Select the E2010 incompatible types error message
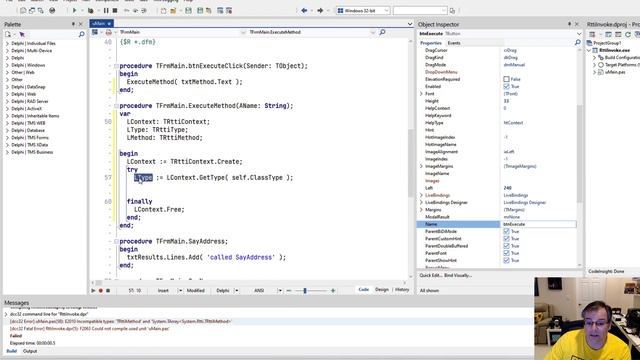Viewport: 640px width, 360px height. (x=120, y=322)
